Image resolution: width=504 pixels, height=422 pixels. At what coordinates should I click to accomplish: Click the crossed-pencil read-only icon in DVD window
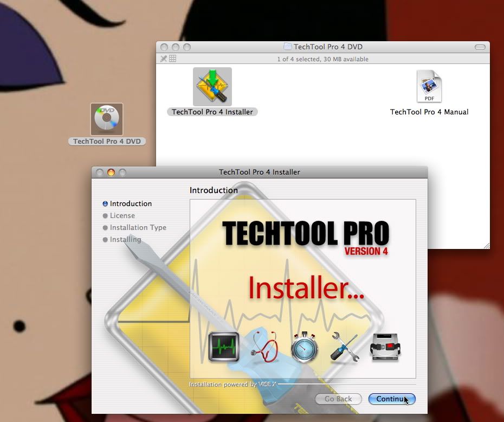tap(163, 59)
